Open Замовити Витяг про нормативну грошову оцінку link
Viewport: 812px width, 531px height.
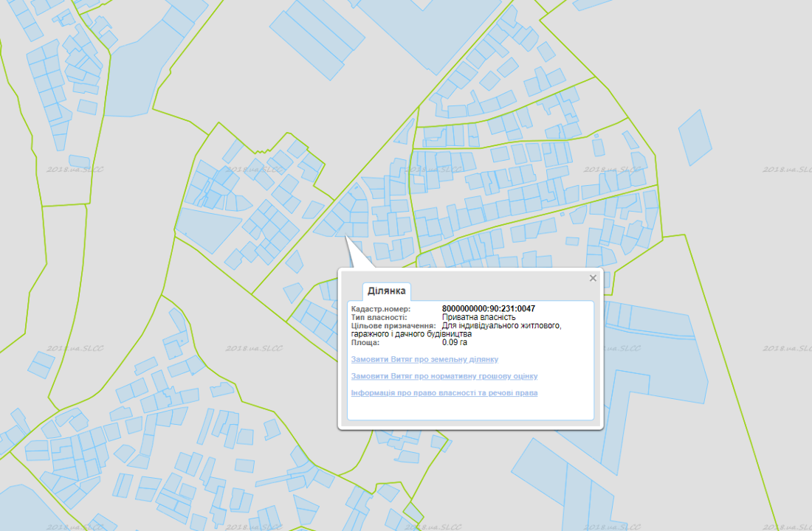tap(444, 376)
